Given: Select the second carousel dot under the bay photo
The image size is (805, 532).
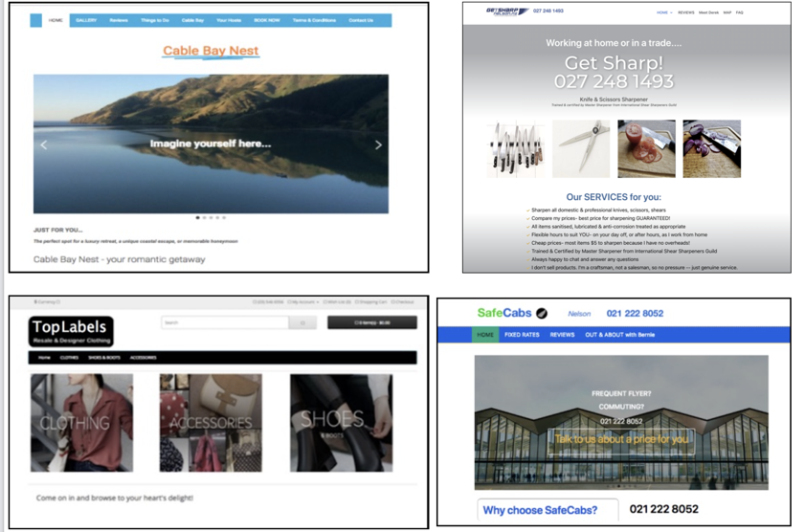Looking at the screenshot, I should (x=204, y=218).
